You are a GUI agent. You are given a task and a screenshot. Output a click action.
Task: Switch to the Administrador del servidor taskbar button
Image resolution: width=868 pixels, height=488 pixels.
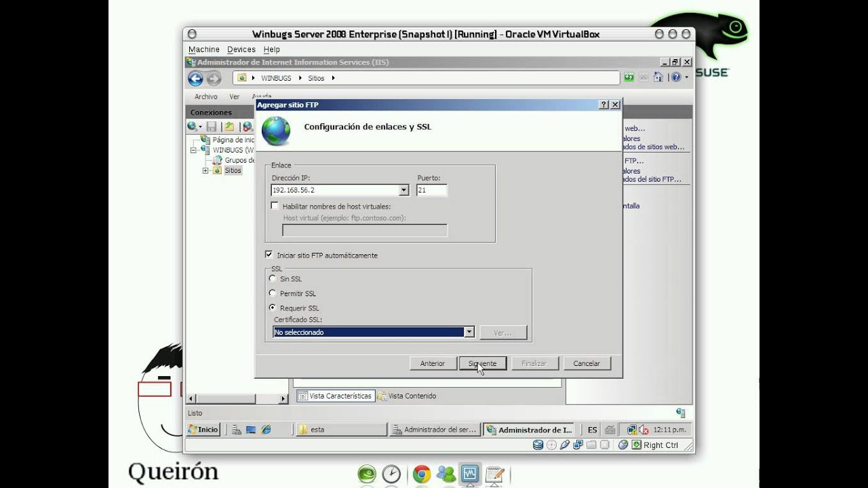[x=435, y=429]
